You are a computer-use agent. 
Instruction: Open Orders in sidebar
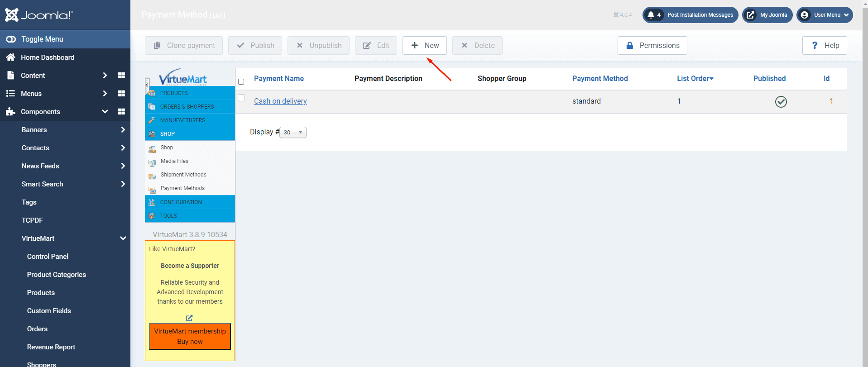(37, 329)
